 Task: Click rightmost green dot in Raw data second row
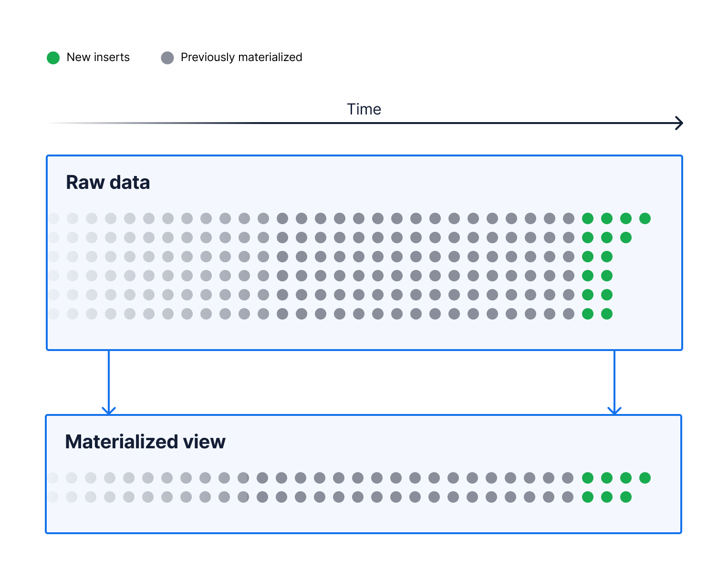[x=626, y=238]
